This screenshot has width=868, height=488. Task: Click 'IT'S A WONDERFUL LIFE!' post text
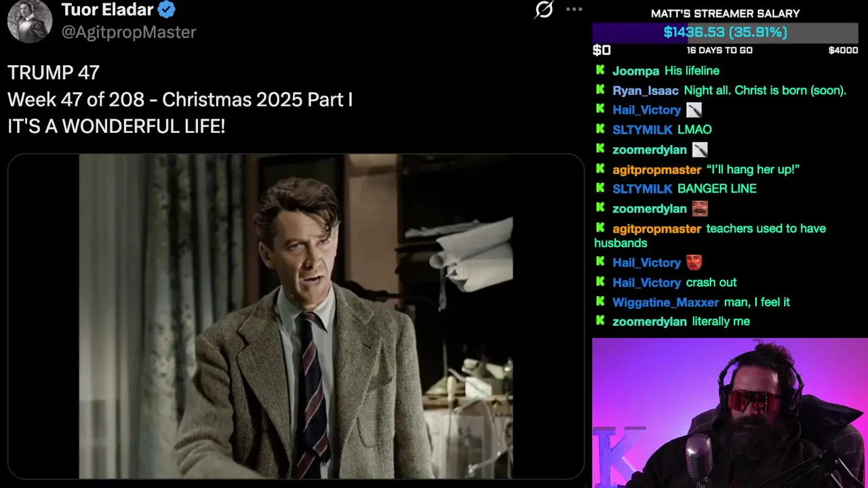(116, 126)
